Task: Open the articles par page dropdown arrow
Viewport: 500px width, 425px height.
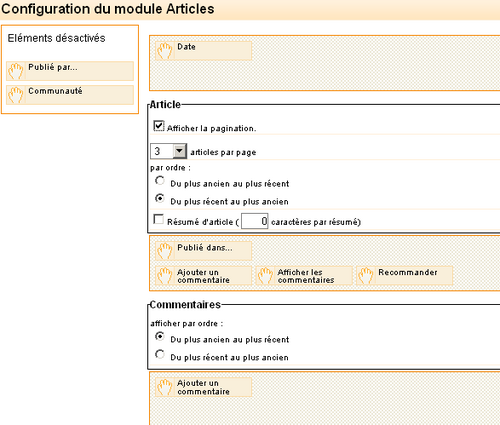Action: [x=179, y=151]
